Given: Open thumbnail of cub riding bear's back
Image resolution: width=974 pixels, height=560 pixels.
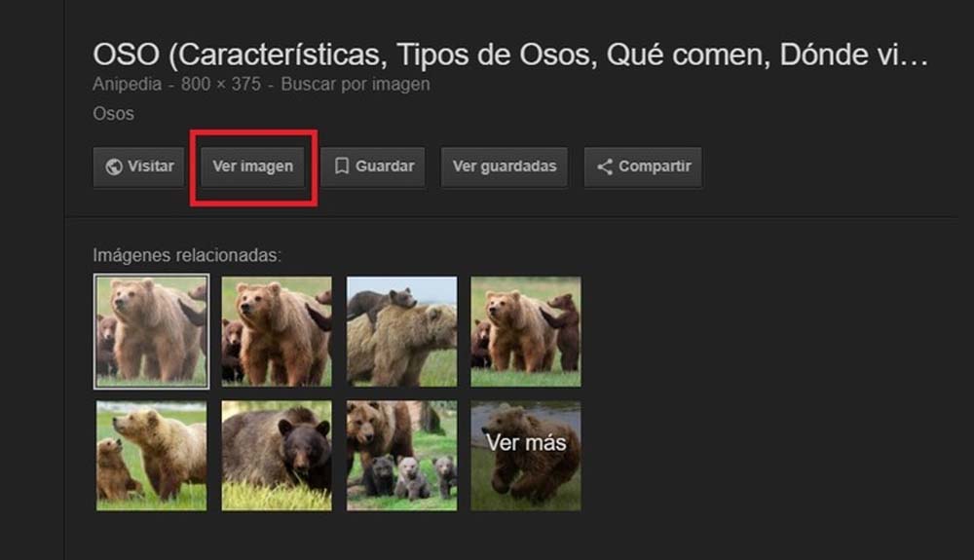Looking at the screenshot, I should [402, 331].
